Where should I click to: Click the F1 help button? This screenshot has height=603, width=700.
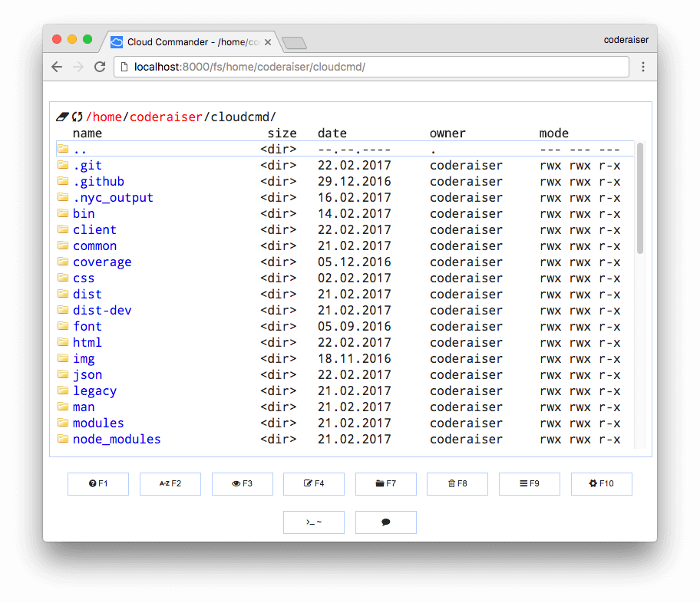point(98,484)
